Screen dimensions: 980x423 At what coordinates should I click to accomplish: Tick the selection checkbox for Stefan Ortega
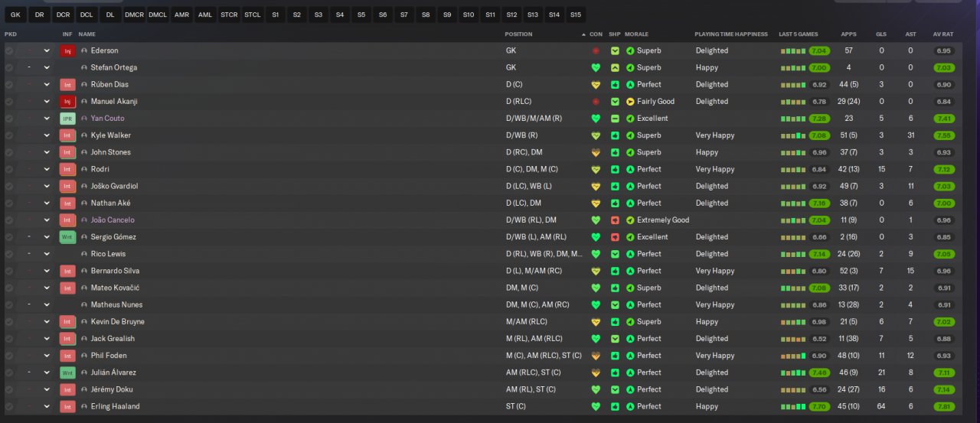9,67
